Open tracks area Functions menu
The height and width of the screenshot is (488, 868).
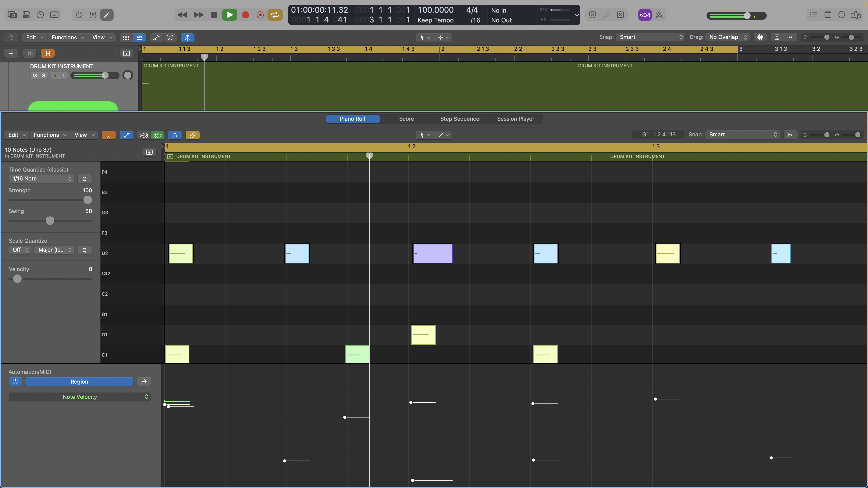point(68,37)
